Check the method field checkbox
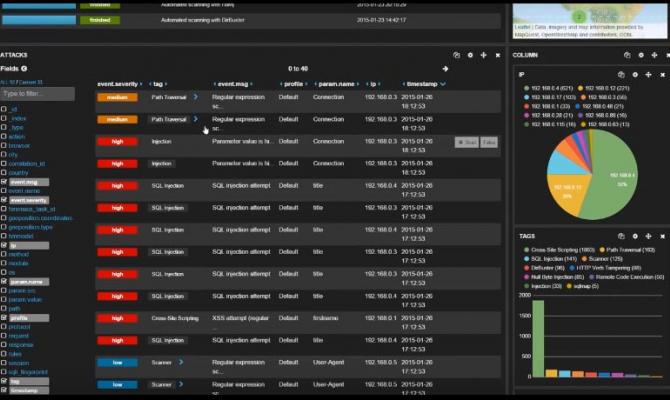 4,254
